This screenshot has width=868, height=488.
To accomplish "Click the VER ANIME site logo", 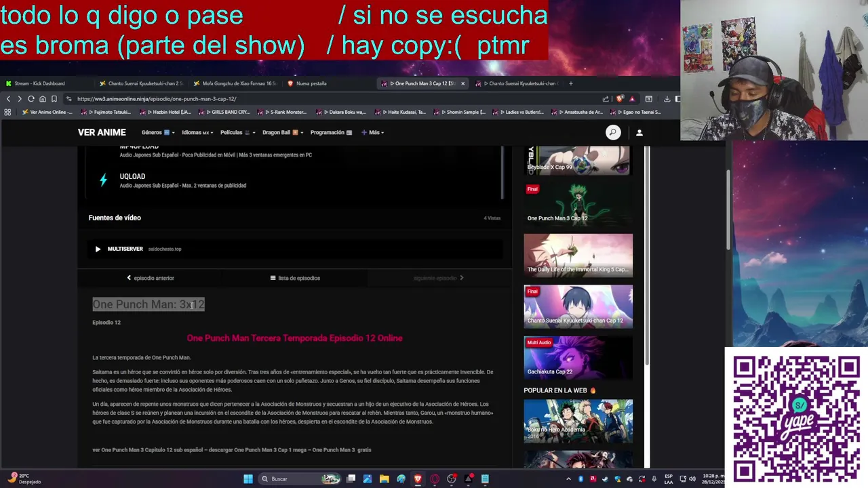I will [x=102, y=133].
